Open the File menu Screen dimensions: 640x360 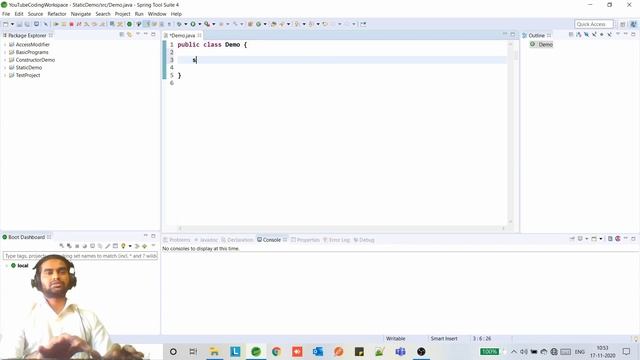click(6, 14)
